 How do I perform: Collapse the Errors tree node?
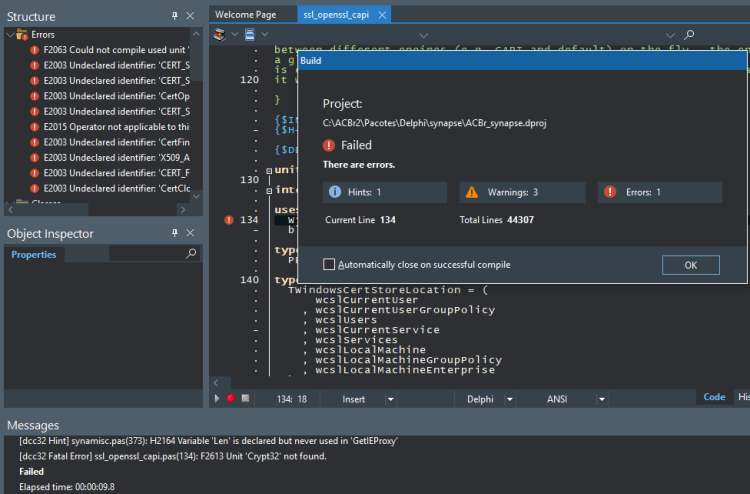point(10,34)
